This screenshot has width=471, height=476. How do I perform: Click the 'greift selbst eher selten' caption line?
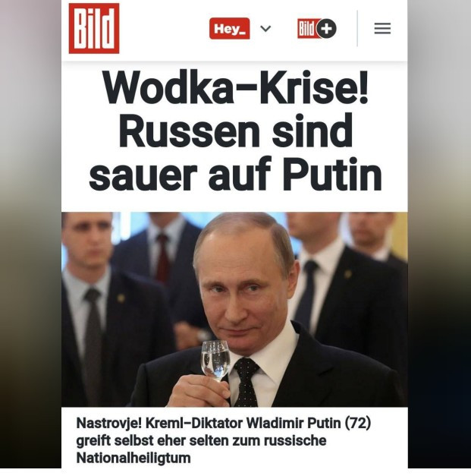[201, 440]
